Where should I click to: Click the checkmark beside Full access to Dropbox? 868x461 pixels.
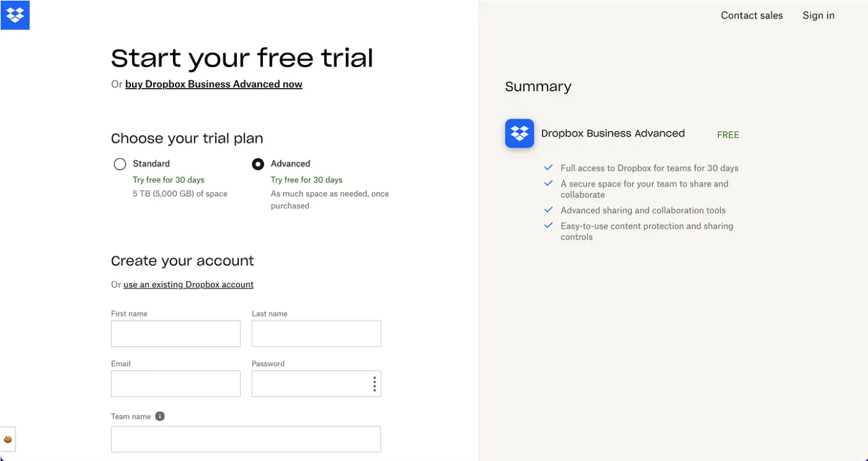[548, 168]
